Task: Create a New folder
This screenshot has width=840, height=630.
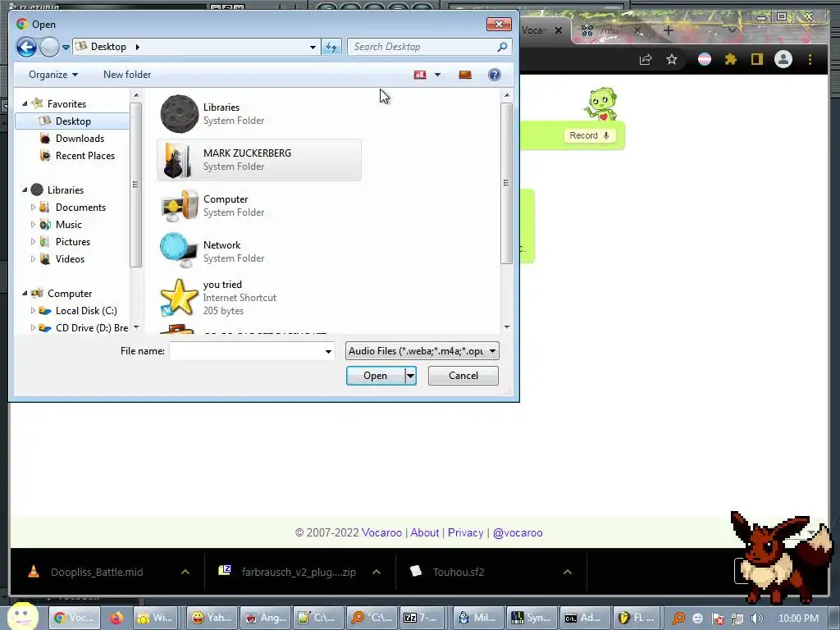Action: [x=127, y=75]
